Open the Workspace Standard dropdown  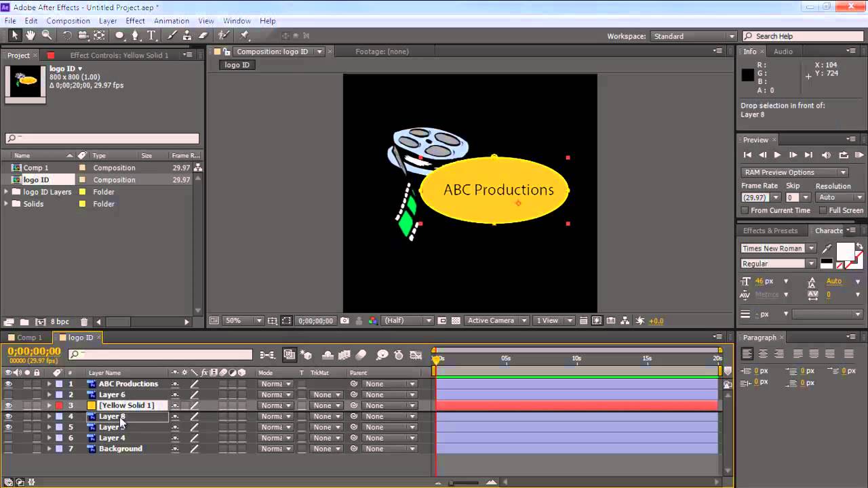pos(693,36)
